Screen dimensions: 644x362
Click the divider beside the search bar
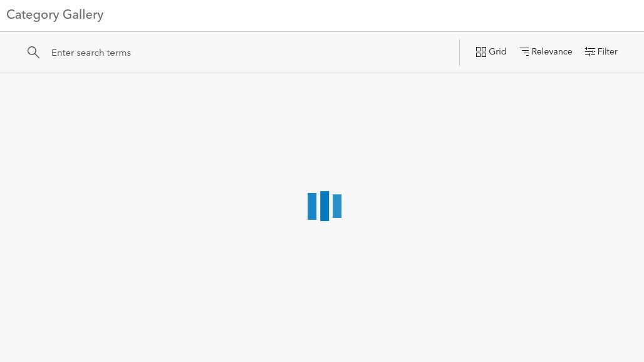click(459, 53)
